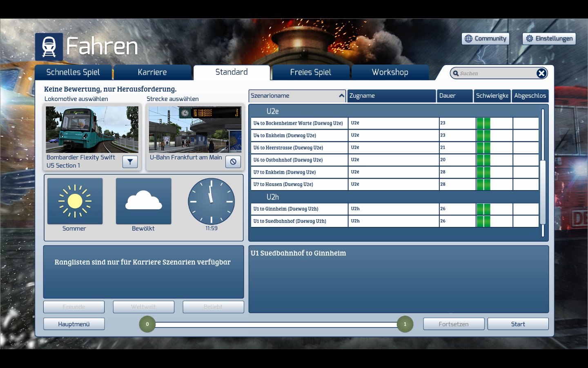Clear the search field with X icon
This screenshot has width=588, height=368.
(541, 73)
